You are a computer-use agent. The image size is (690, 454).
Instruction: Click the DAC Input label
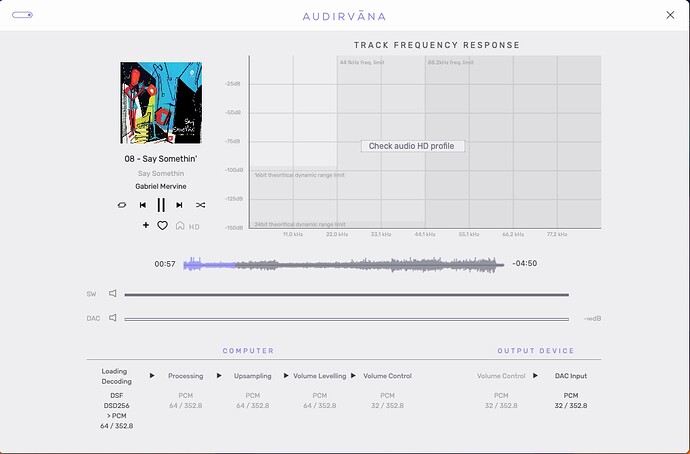click(x=571, y=376)
